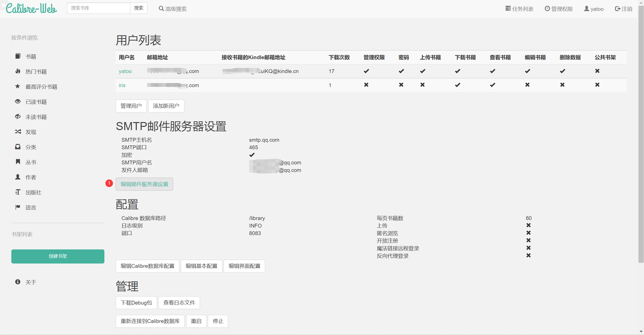
Task: Click yatoo's 管理权限 checkmark
Action: 367,71
